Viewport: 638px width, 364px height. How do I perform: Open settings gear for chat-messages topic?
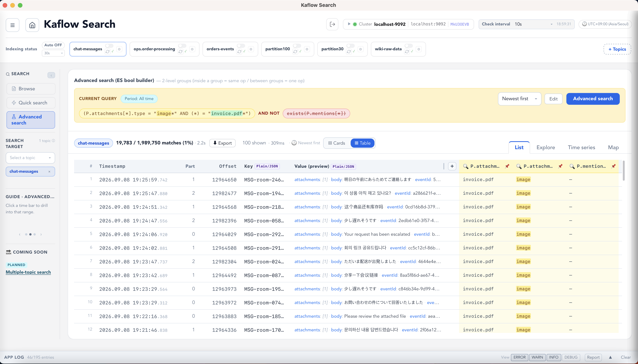119,49
